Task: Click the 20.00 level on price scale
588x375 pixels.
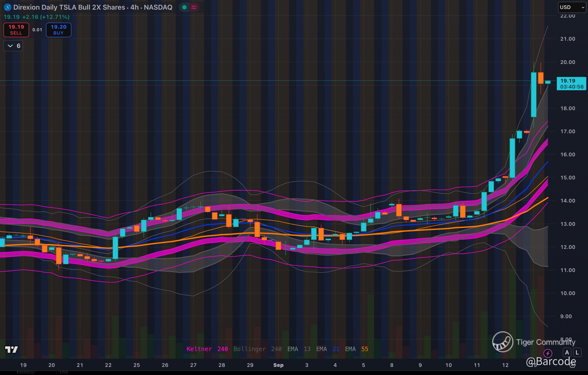Action: coord(567,62)
